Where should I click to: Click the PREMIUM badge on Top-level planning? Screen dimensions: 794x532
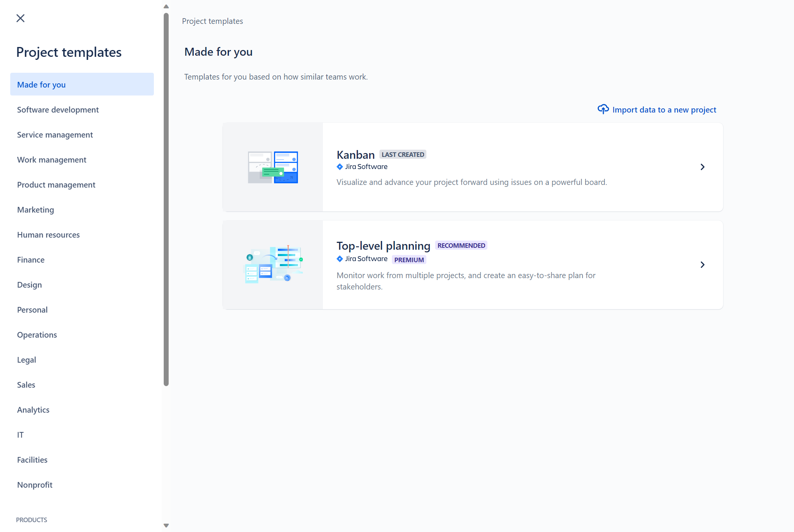coord(409,260)
